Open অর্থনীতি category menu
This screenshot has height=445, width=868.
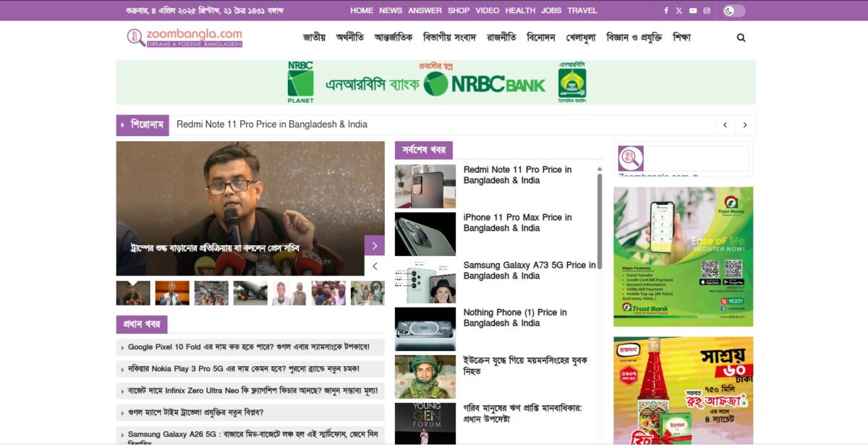pyautogui.click(x=350, y=38)
